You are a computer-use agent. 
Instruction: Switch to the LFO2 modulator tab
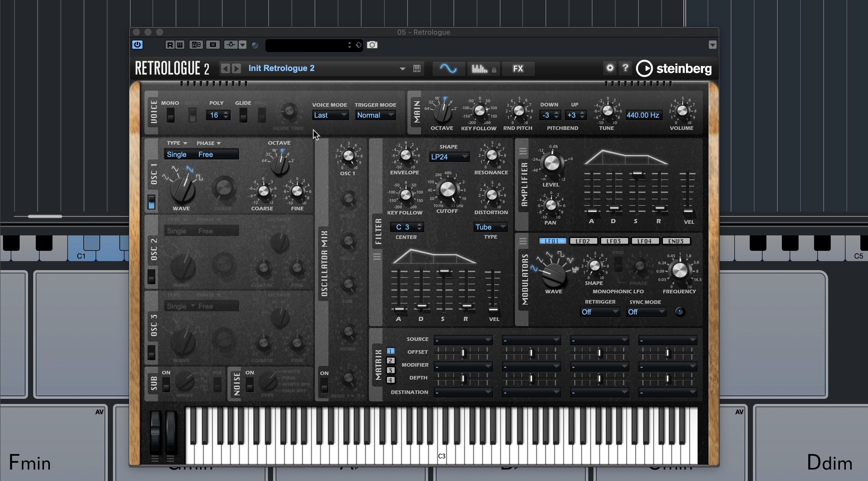coord(583,241)
